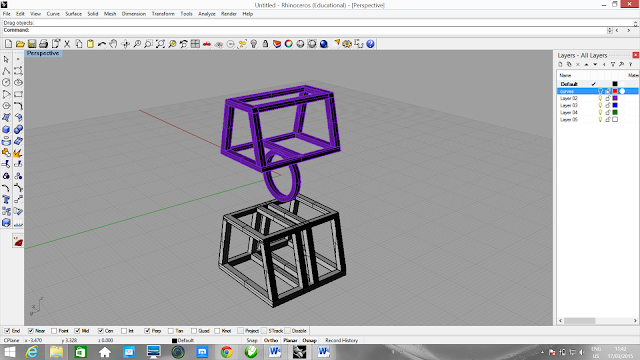Disable the End osnap checkbox
The width and height of the screenshot is (640, 360).
[x=7, y=331]
